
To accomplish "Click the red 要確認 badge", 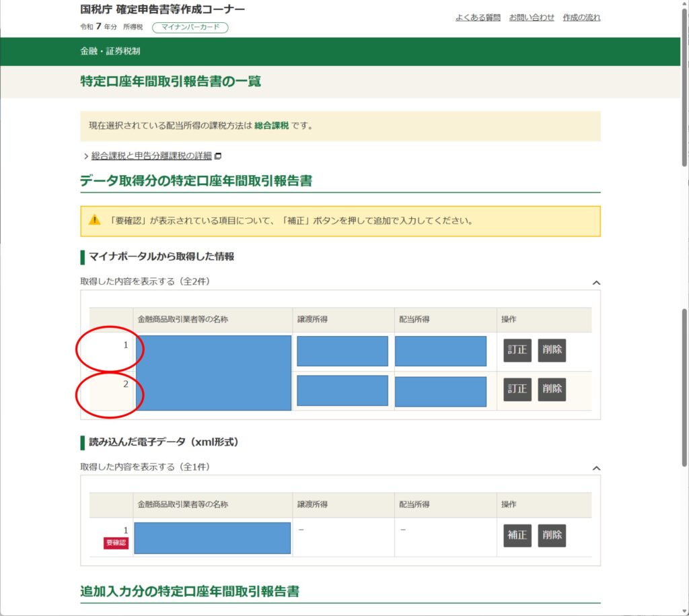I will click(116, 543).
